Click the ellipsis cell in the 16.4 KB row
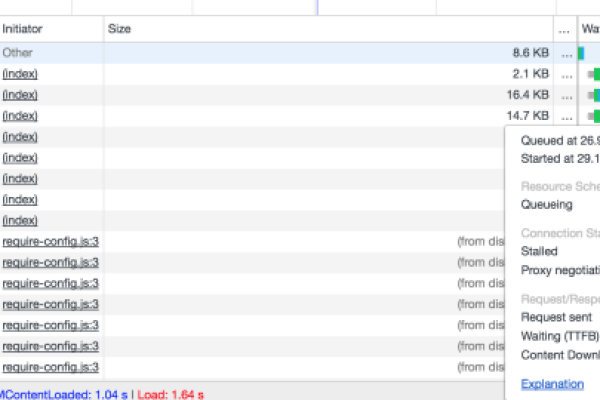The width and height of the screenshot is (600, 400). coord(567,95)
